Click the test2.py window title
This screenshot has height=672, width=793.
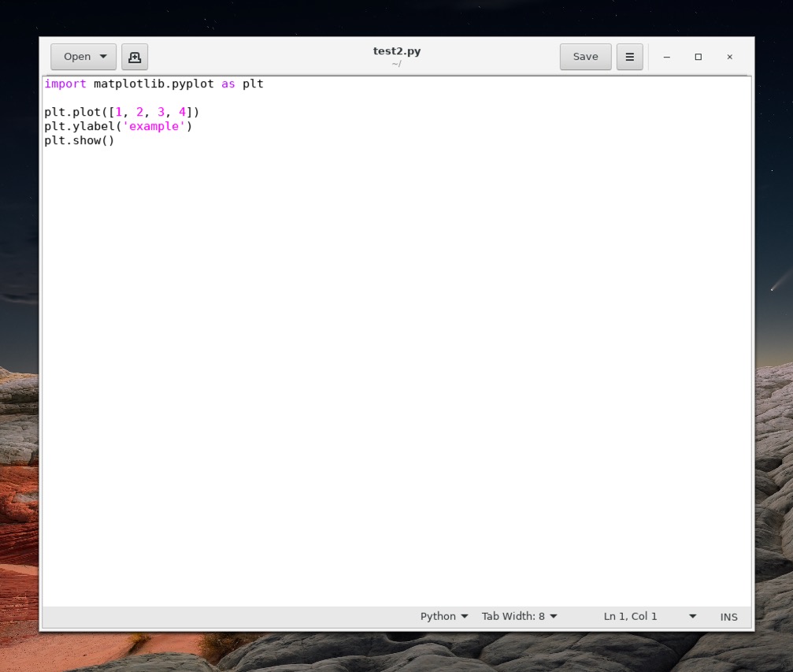pos(397,51)
